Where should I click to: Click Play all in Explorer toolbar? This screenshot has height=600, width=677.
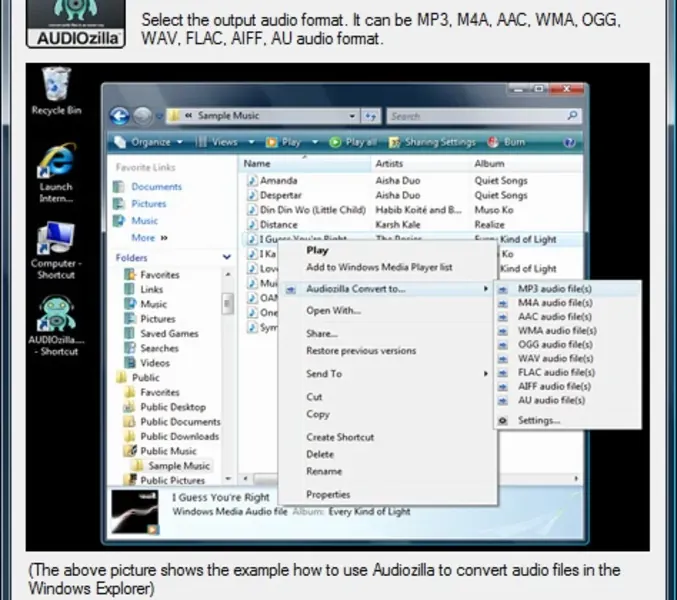point(353,142)
